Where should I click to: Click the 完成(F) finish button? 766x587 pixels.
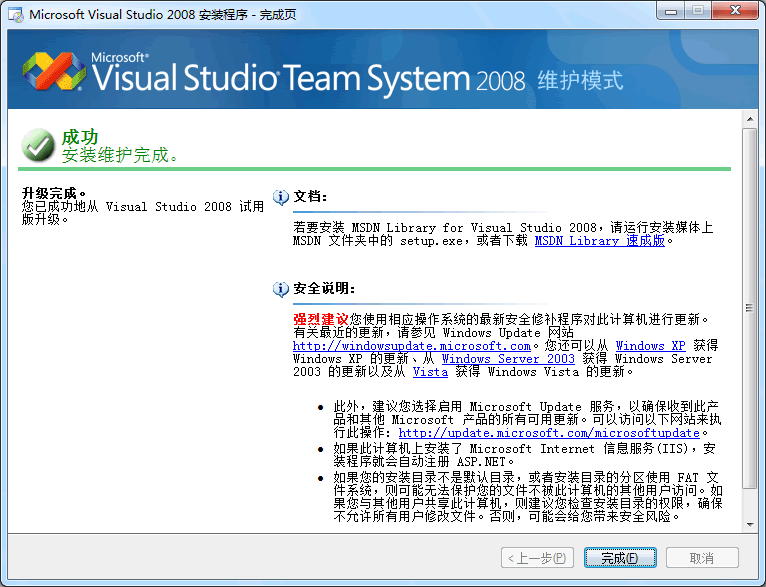(620, 558)
